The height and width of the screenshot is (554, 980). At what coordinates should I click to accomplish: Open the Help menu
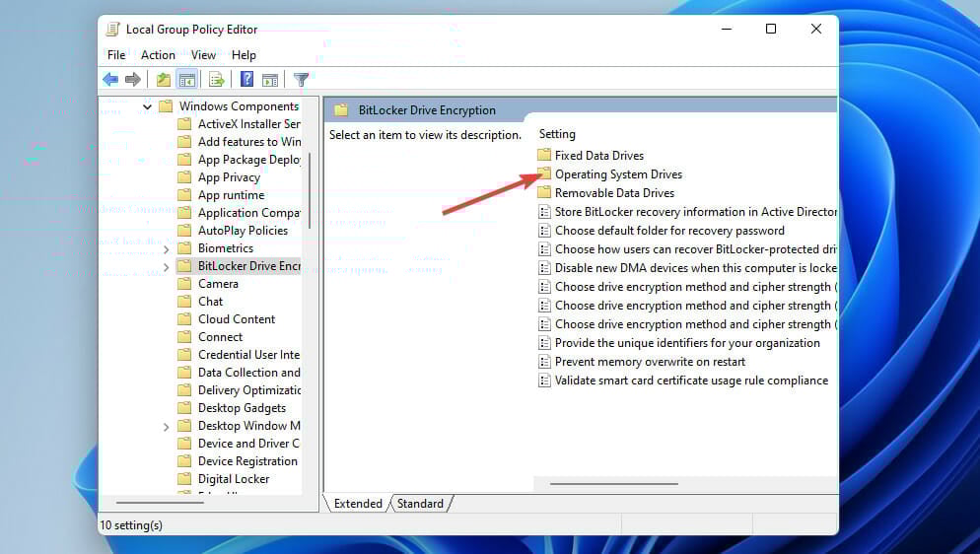(x=244, y=55)
